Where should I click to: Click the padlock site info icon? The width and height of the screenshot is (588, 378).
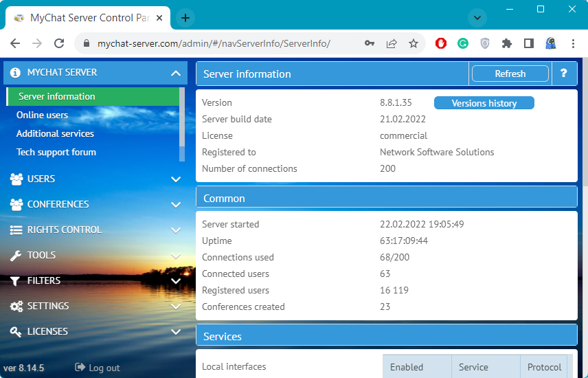pos(87,43)
